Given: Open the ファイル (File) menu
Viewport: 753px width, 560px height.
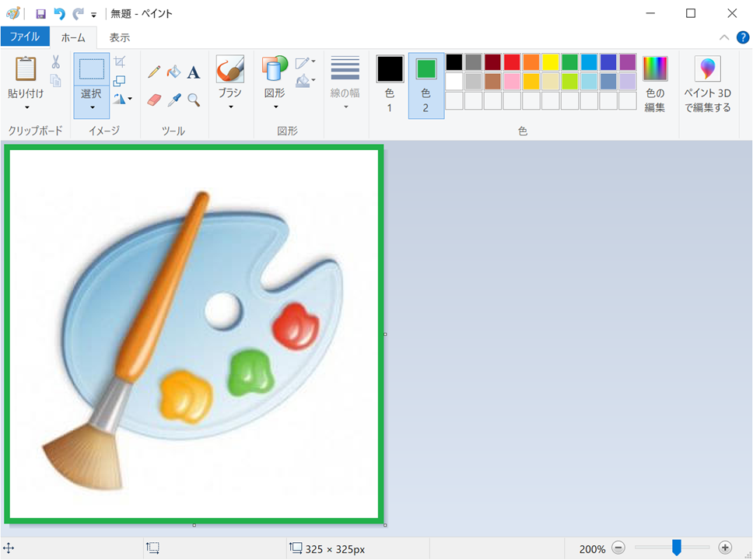Looking at the screenshot, I should (25, 37).
